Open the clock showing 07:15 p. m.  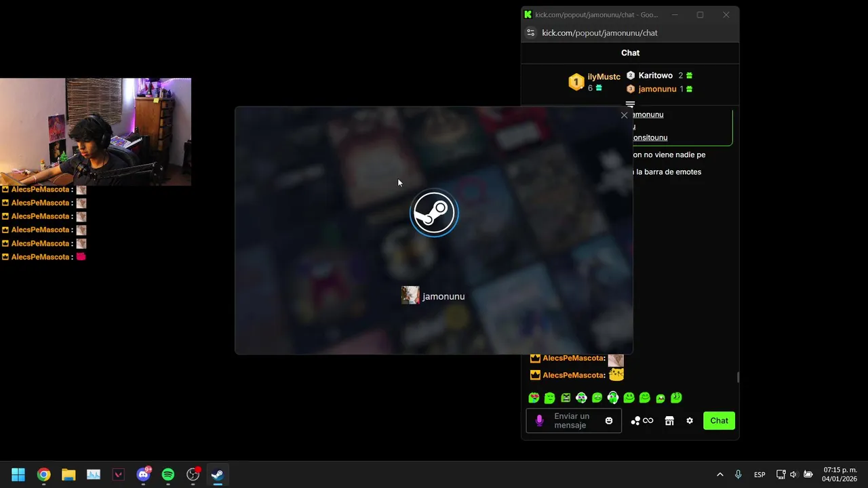[840, 474]
